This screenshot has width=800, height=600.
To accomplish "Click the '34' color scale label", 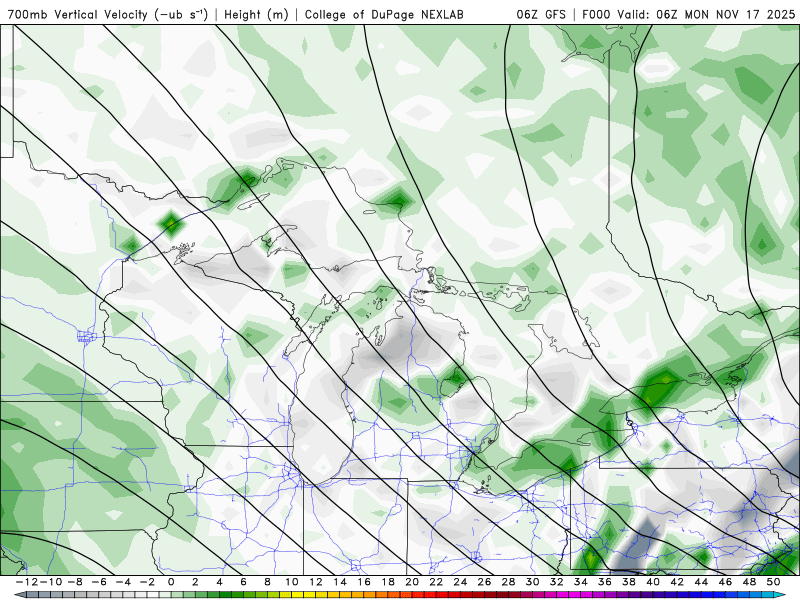I will click(x=581, y=582).
